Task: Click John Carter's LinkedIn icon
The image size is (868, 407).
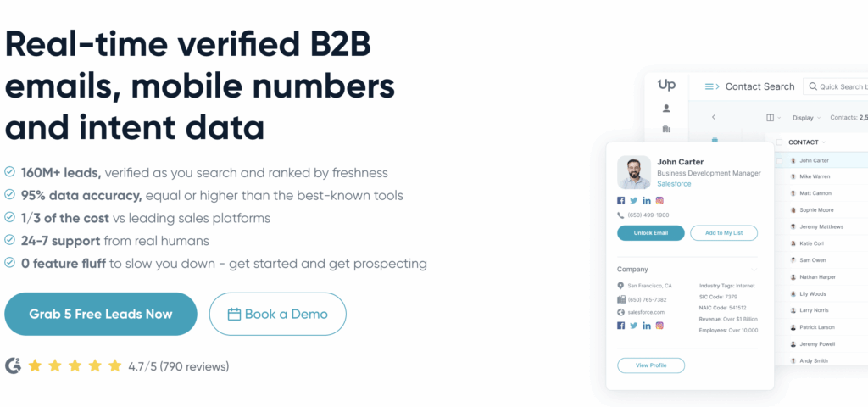Action: coord(647,200)
